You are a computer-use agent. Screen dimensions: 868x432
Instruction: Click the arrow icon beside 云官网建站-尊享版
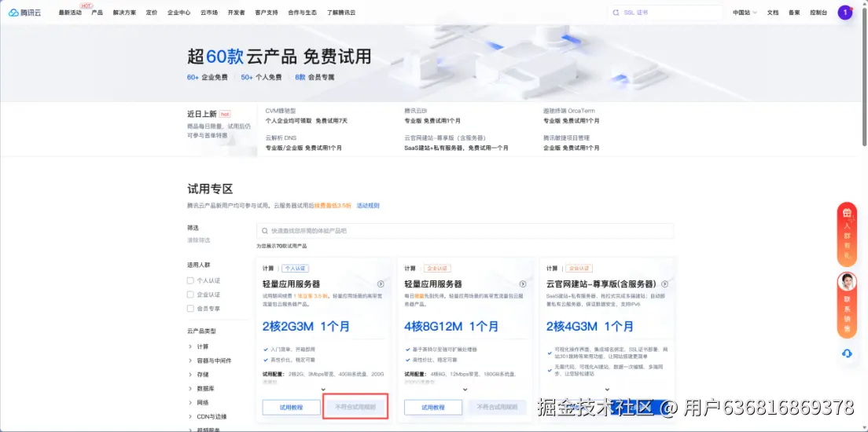[x=664, y=284]
